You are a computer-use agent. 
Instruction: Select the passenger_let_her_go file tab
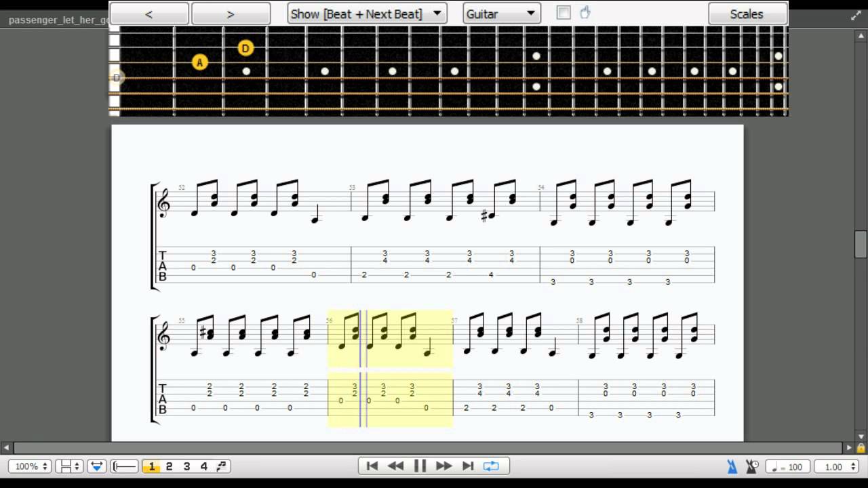point(58,20)
